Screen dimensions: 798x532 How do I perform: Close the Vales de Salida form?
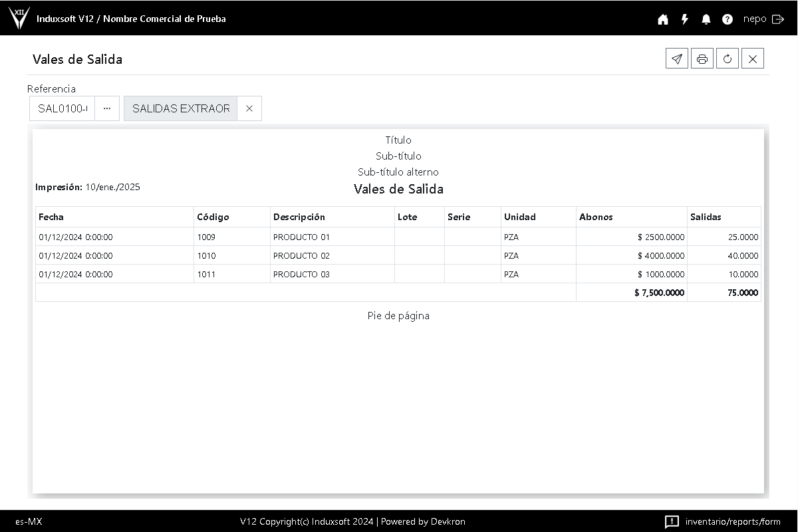(752, 59)
